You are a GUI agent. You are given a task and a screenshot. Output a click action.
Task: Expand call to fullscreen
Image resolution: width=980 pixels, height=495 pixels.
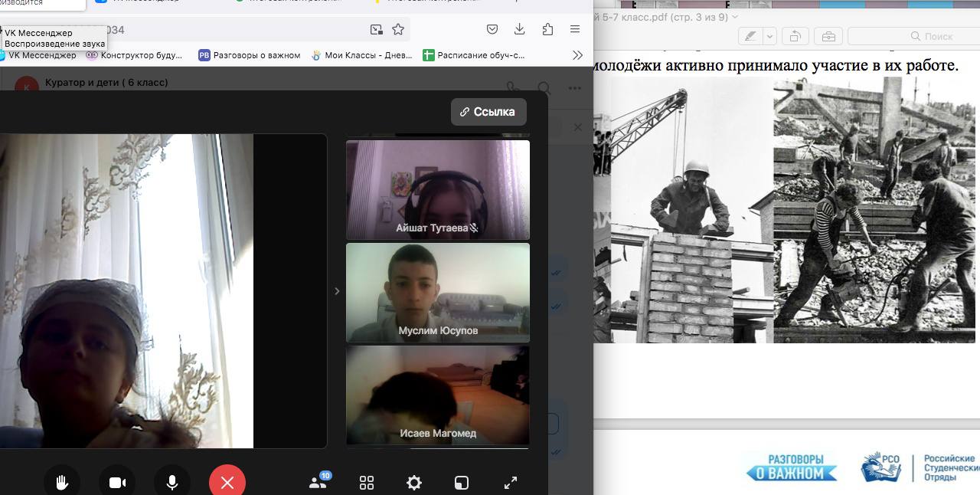[511, 482]
